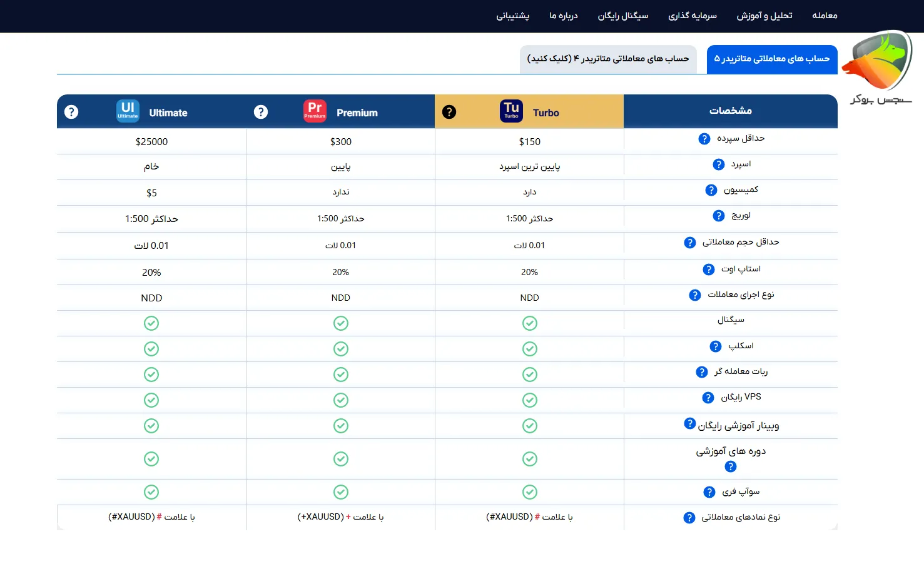Open the معامله navigation menu
Image resolution: width=924 pixels, height=569 pixels.
click(x=825, y=16)
